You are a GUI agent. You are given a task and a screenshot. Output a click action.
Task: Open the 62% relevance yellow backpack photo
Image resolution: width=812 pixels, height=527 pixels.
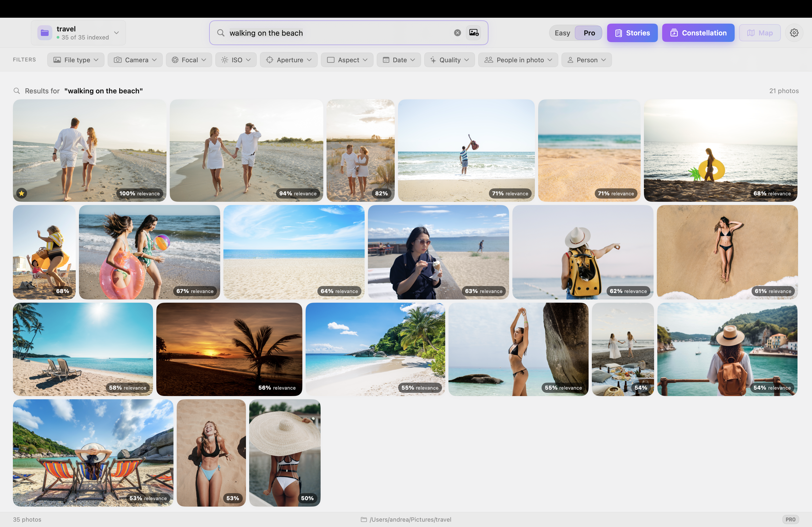pyautogui.click(x=583, y=252)
